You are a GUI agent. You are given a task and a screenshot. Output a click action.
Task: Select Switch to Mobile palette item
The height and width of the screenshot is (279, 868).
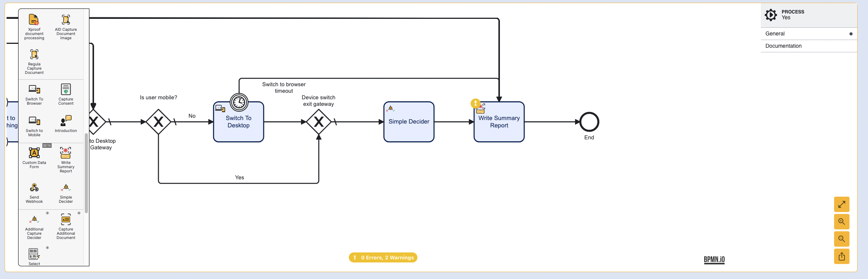click(x=34, y=126)
